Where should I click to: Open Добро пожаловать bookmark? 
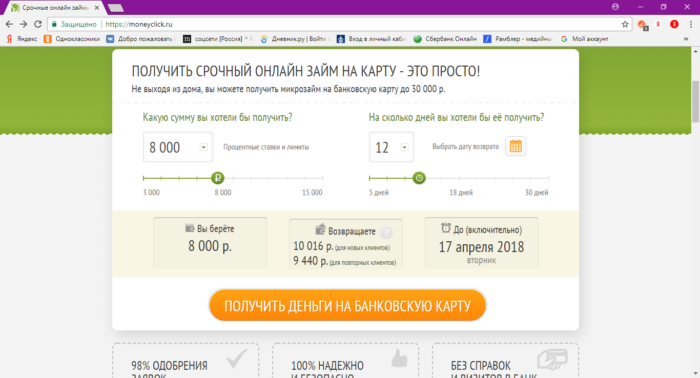tap(140, 39)
